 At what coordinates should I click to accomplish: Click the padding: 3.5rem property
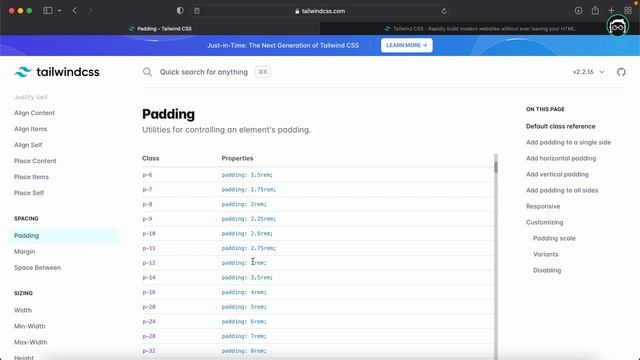pyautogui.click(x=247, y=278)
